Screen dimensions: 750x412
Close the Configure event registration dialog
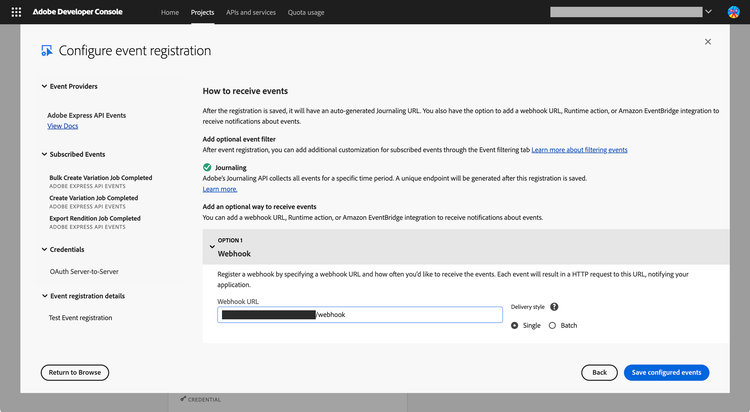coord(708,42)
